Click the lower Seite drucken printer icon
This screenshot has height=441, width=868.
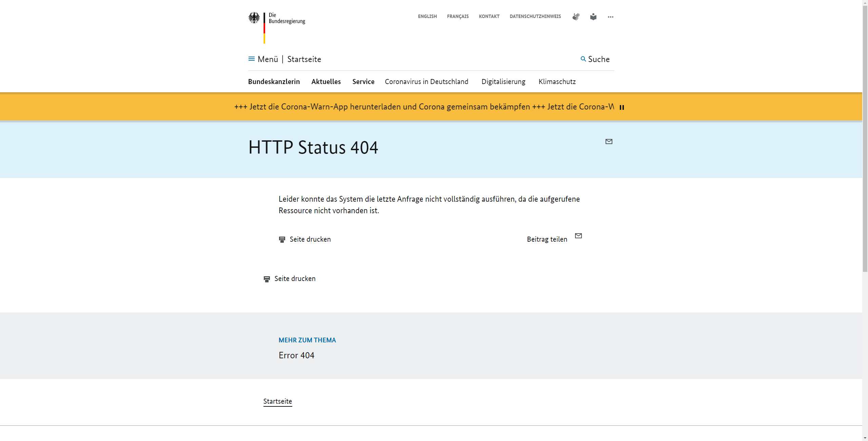click(267, 279)
